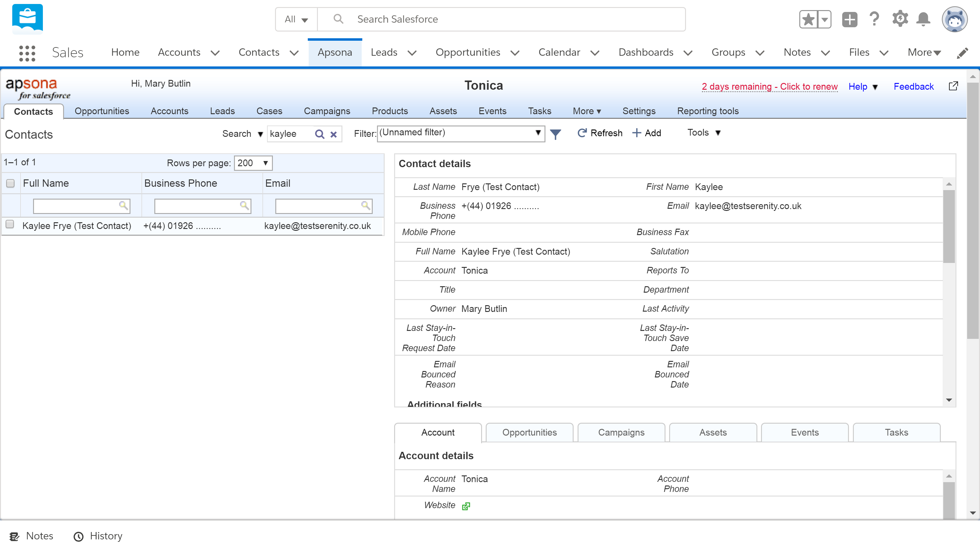Click the Feedback link
Image resolution: width=980 pixels, height=551 pixels.
coord(914,87)
